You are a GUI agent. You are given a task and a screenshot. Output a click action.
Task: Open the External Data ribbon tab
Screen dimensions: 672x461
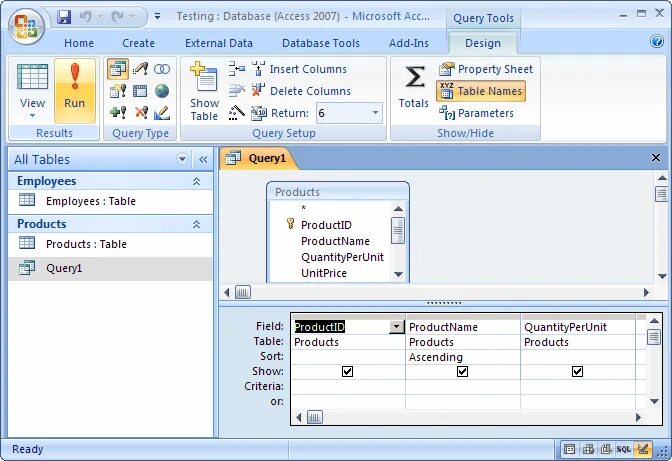click(219, 43)
